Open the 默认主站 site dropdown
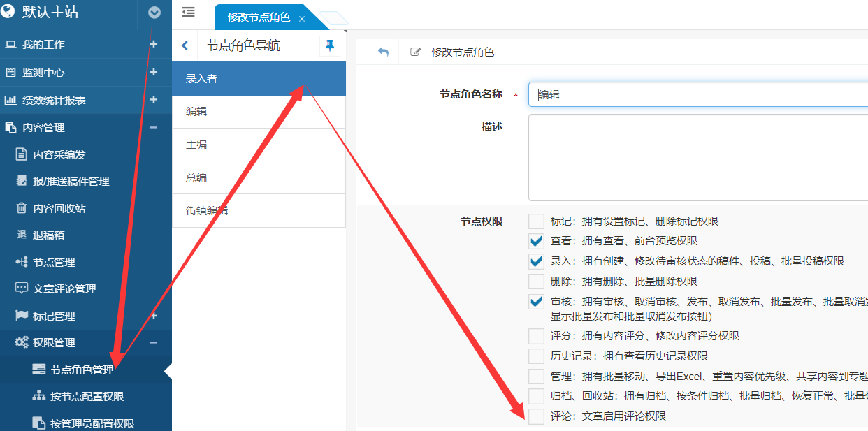 click(x=154, y=13)
